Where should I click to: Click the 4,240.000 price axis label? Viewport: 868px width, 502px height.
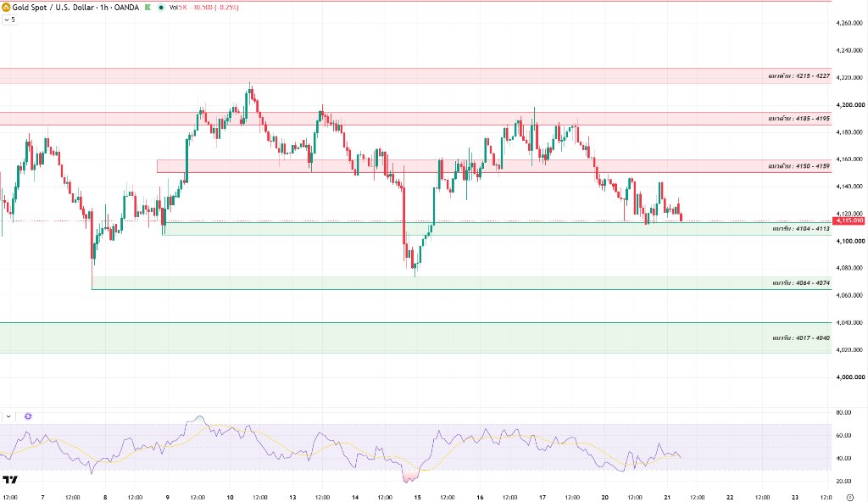tap(850, 50)
